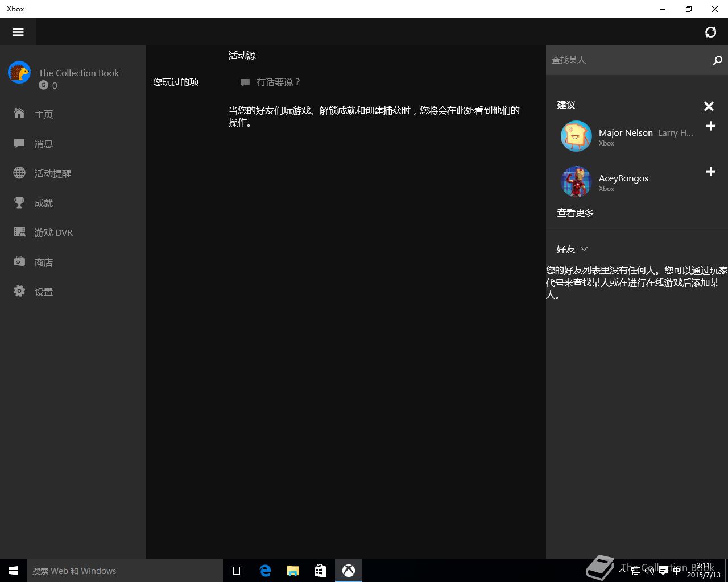Click the refresh icon at top right
The width and height of the screenshot is (728, 582).
pyautogui.click(x=710, y=32)
